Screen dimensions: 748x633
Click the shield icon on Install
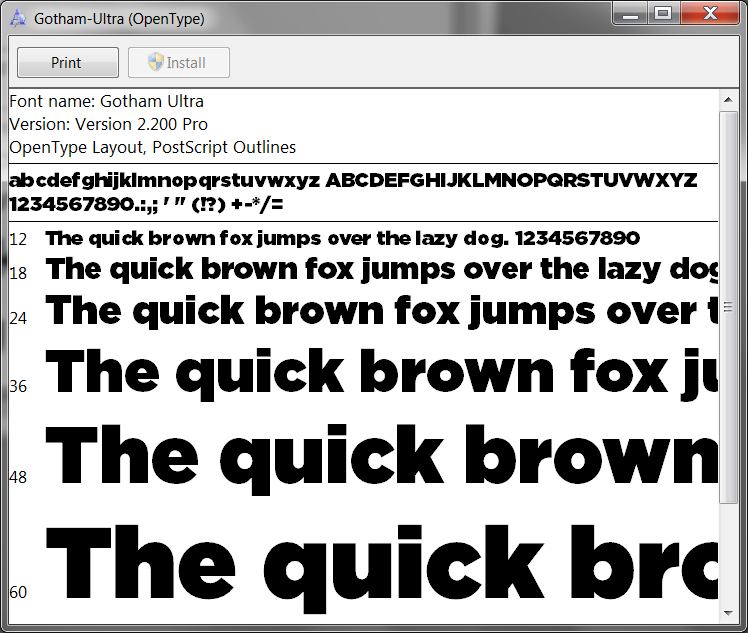pyautogui.click(x=156, y=62)
